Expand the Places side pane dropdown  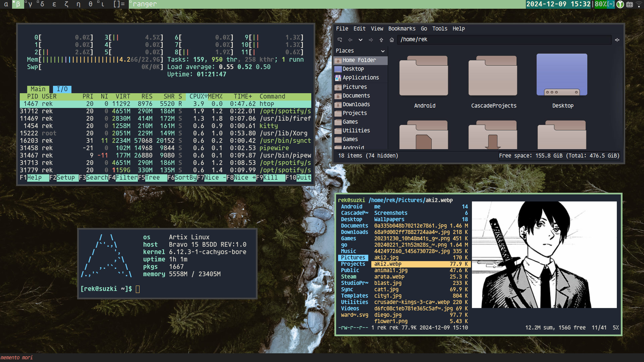click(x=383, y=51)
